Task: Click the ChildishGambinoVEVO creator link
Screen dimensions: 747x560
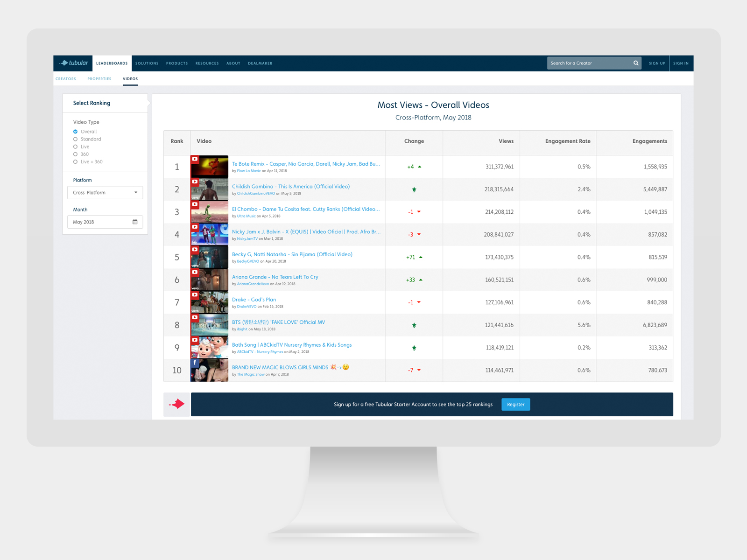Action: [x=256, y=193]
